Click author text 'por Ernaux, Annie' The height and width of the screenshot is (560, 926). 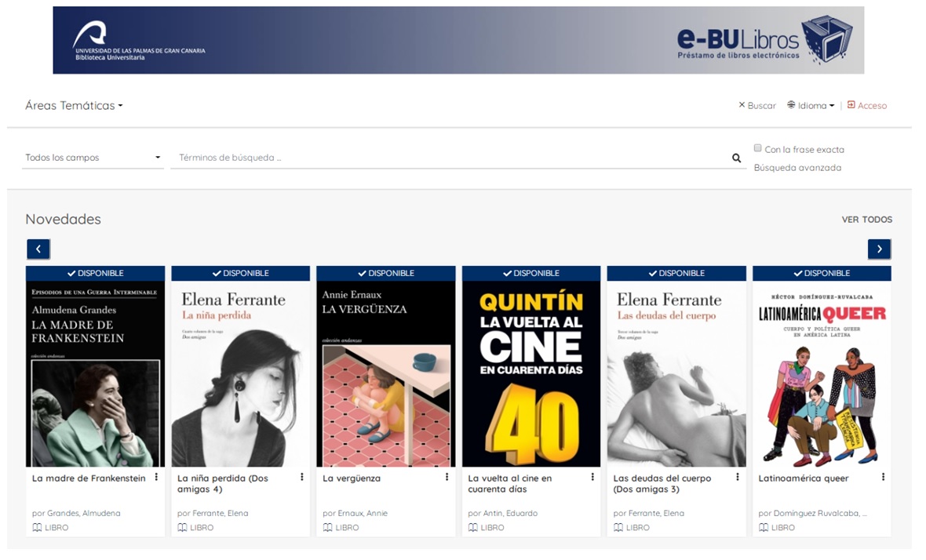355,514
